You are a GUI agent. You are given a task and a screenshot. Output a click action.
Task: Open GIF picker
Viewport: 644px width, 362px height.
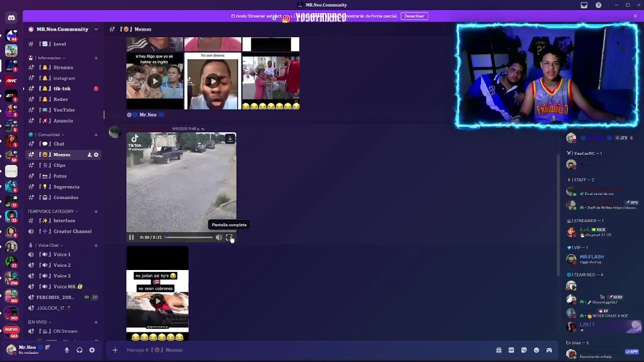point(511,350)
